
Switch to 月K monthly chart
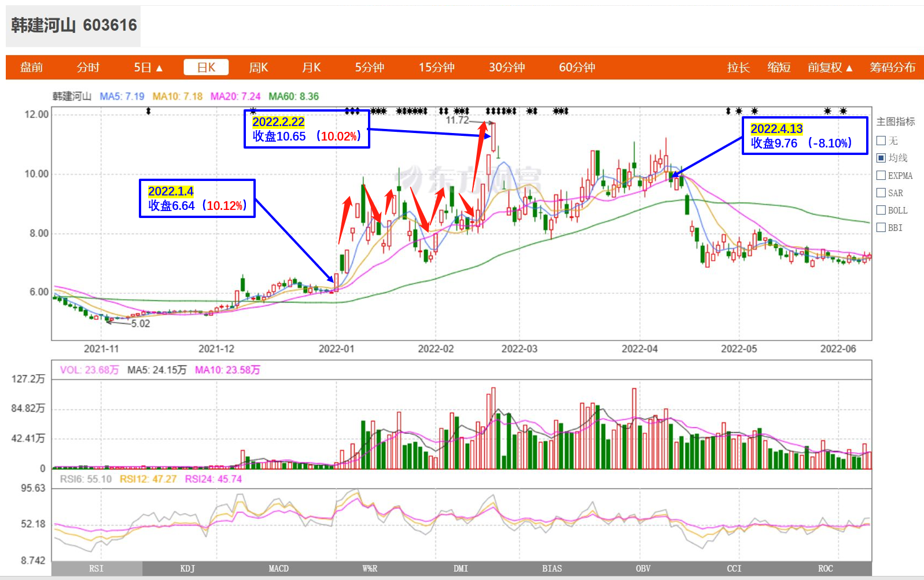[311, 68]
